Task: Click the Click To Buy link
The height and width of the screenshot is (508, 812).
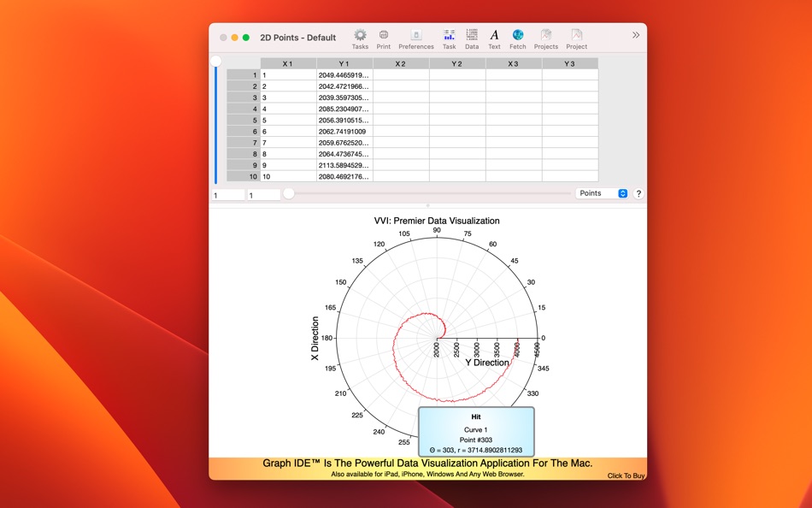Action: tap(626, 476)
